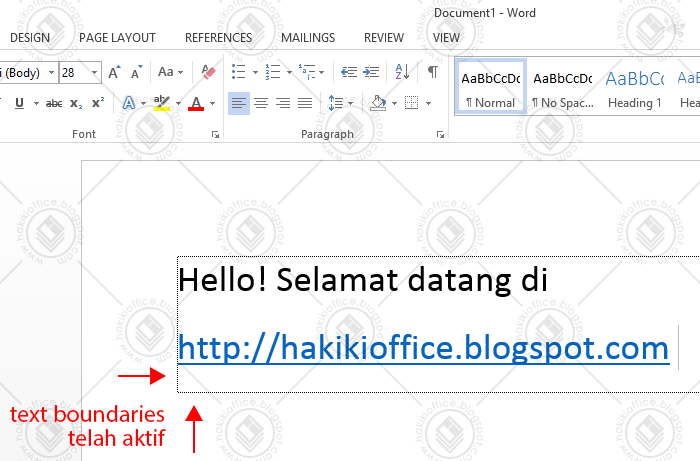Screen dimensions: 700x461
Task: Click the Grow Font button
Action: coord(114,72)
